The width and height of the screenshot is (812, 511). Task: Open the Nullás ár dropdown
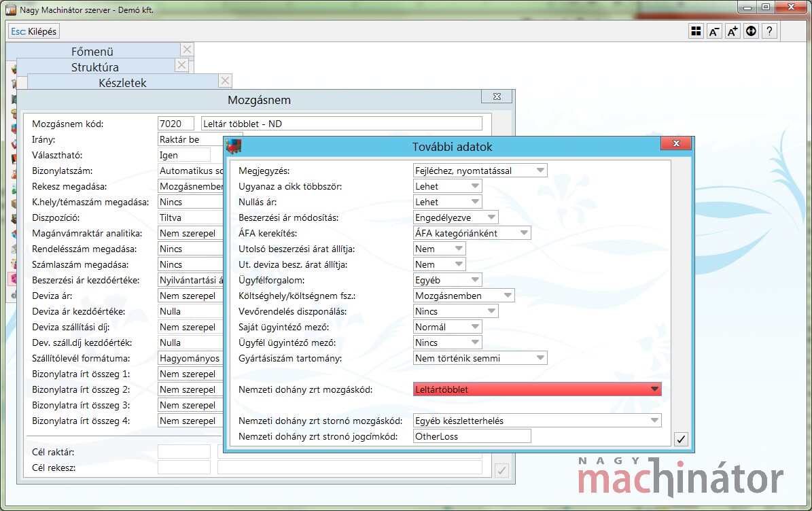[x=447, y=202]
